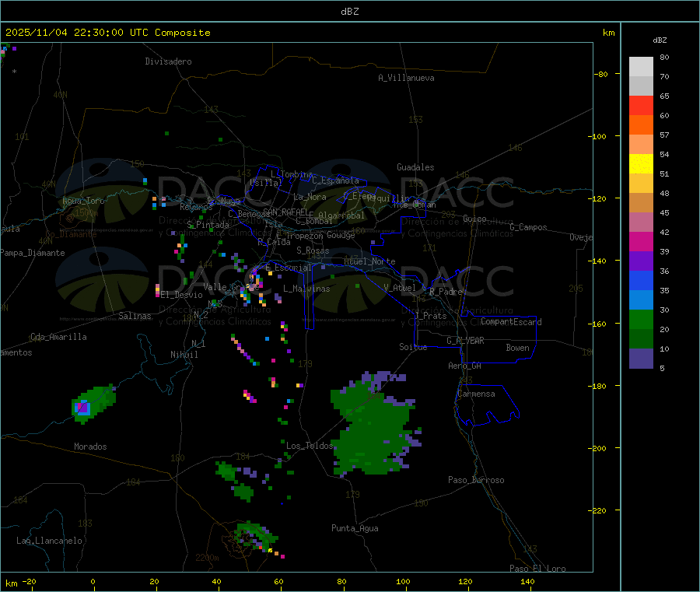Click the Nihuil map label
This screenshot has height=592, width=700.
tap(184, 355)
